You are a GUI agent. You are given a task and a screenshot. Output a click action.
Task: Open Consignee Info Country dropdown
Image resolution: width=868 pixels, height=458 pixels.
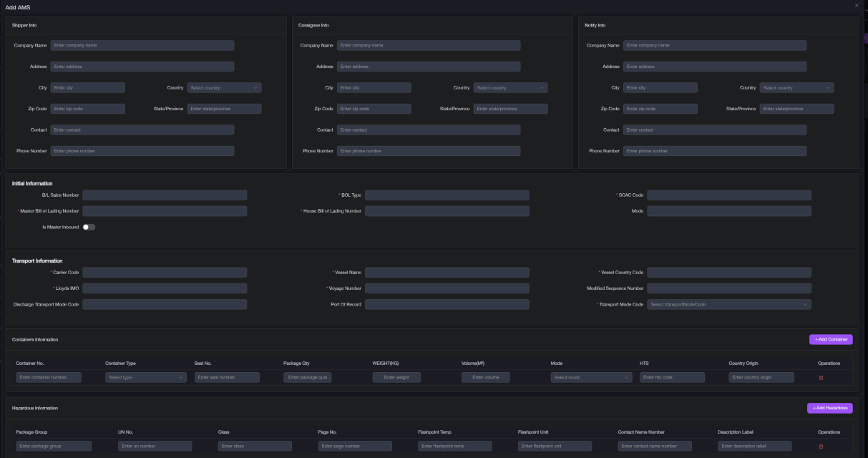[510, 88]
